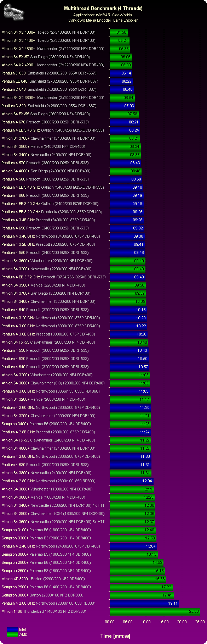Select the 'Pentium D 830 Smithfield' row label
The image size is (207, 644).
coord(49,73)
